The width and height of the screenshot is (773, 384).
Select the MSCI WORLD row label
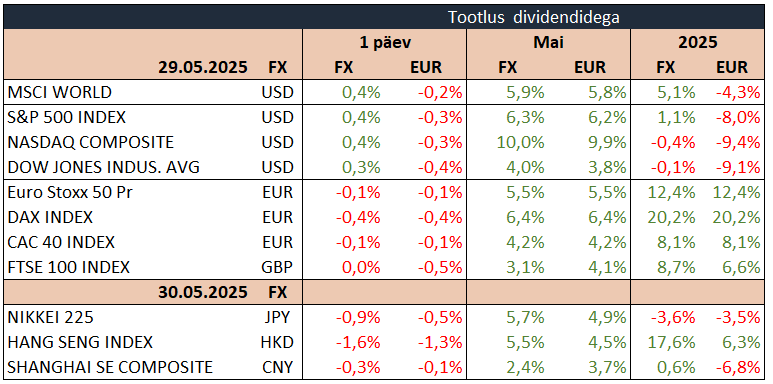coord(60,92)
